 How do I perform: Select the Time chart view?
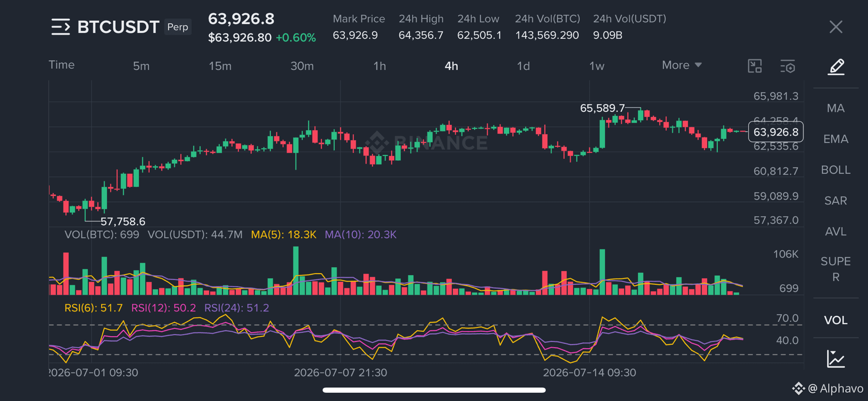tap(62, 65)
